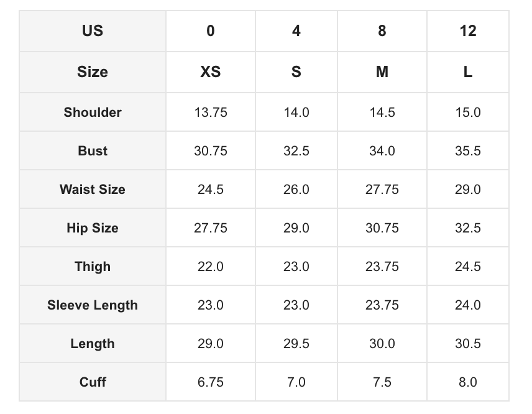This screenshot has height=414, width=532.
Task: Click the M thigh value 23.75
Action: tap(382, 267)
